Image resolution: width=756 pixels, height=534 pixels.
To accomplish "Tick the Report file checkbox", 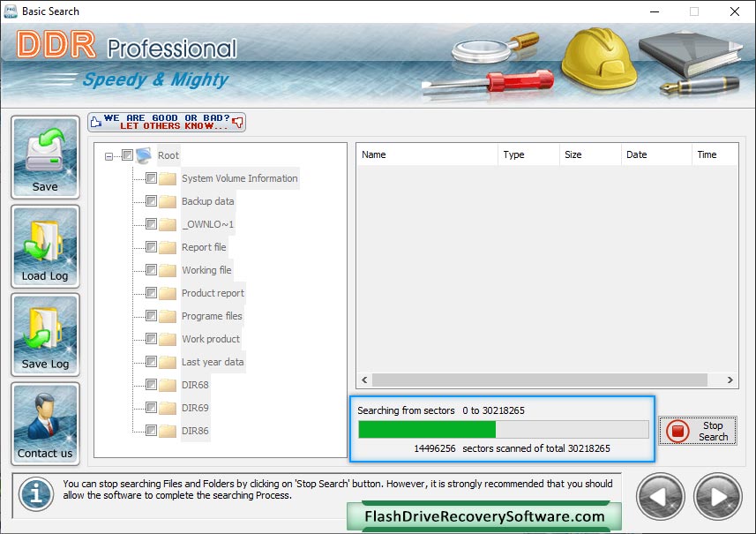I will pos(151,247).
